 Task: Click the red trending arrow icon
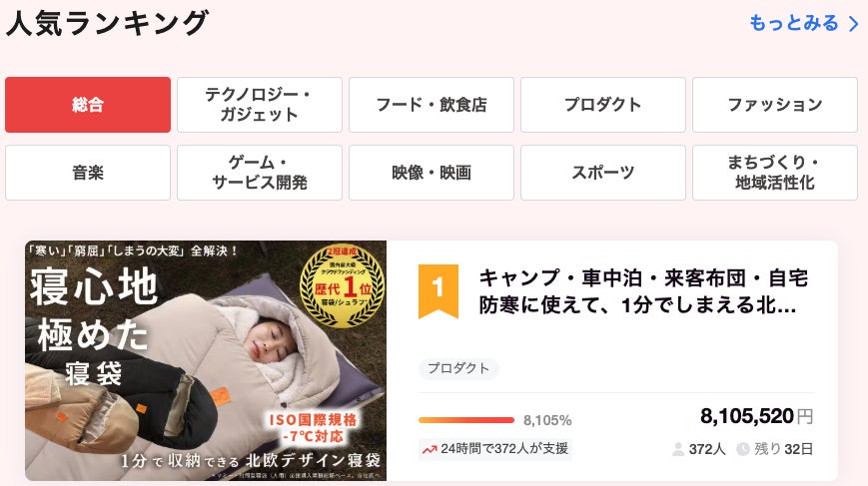[x=430, y=449]
